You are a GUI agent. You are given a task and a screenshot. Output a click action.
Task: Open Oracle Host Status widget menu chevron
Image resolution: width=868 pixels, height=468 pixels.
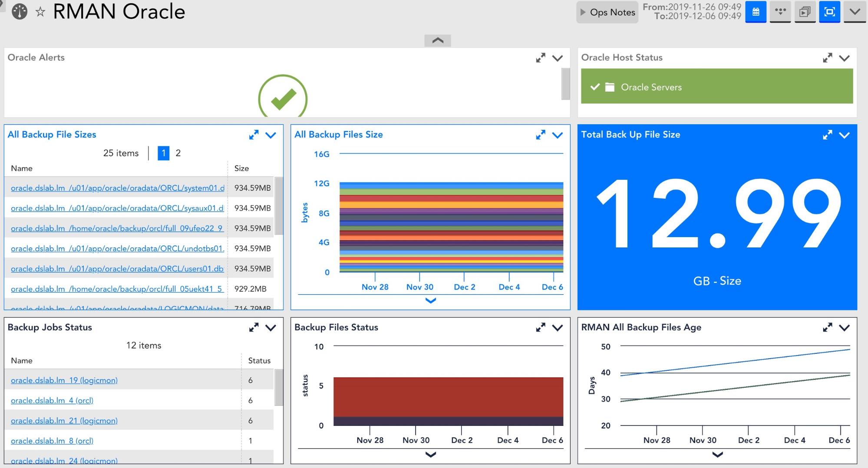pos(845,58)
